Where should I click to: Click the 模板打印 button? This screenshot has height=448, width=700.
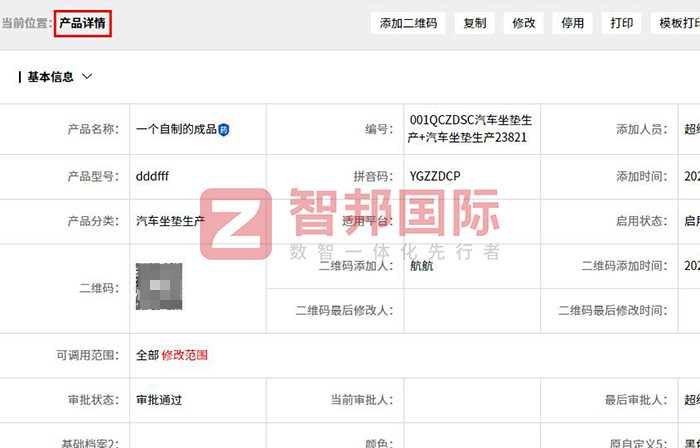(x=675, y=23)
